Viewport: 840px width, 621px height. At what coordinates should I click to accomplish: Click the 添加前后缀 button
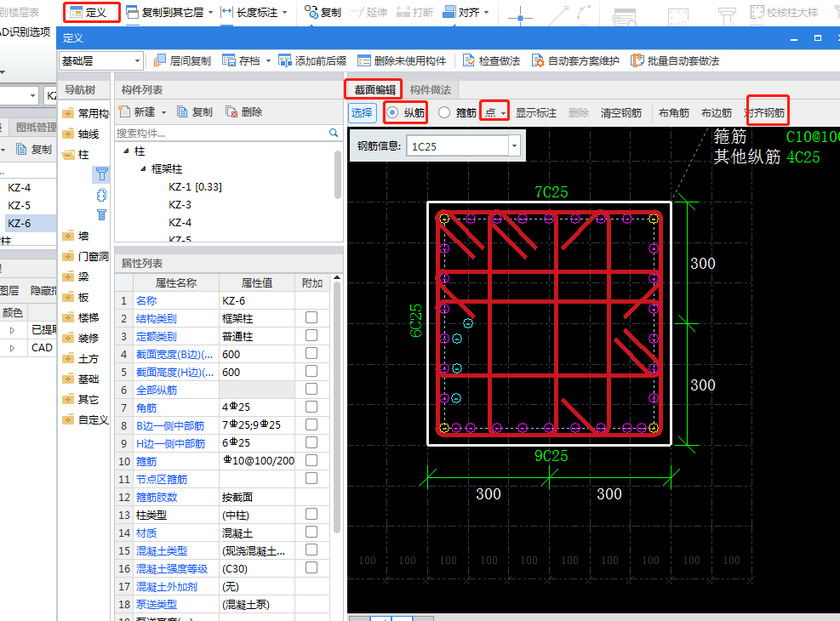coord(312,61)
